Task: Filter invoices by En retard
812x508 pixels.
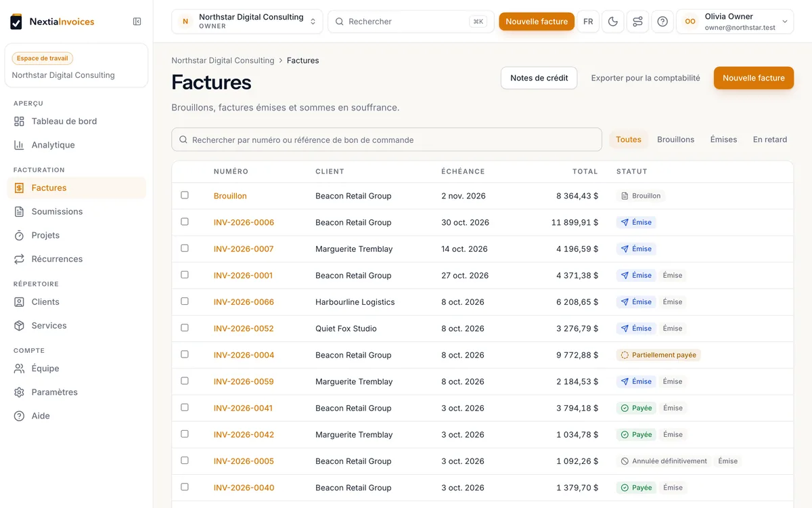Action: pos(770,140)
